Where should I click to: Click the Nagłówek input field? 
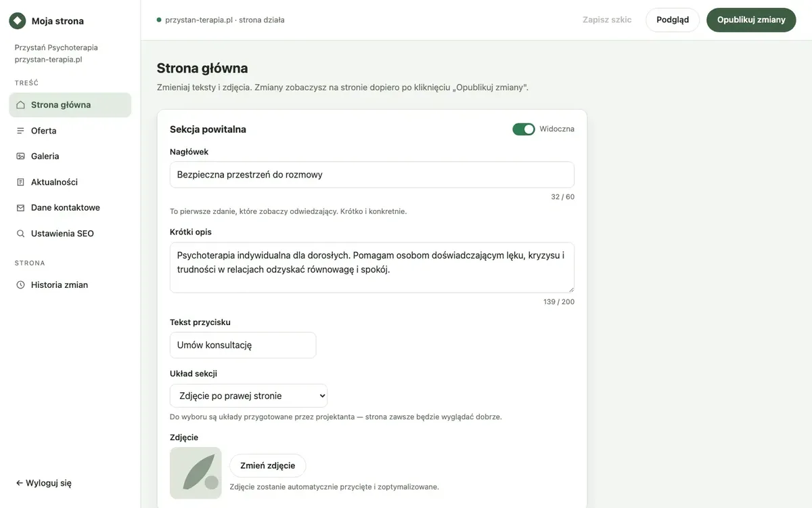click(x=372, y=175)
